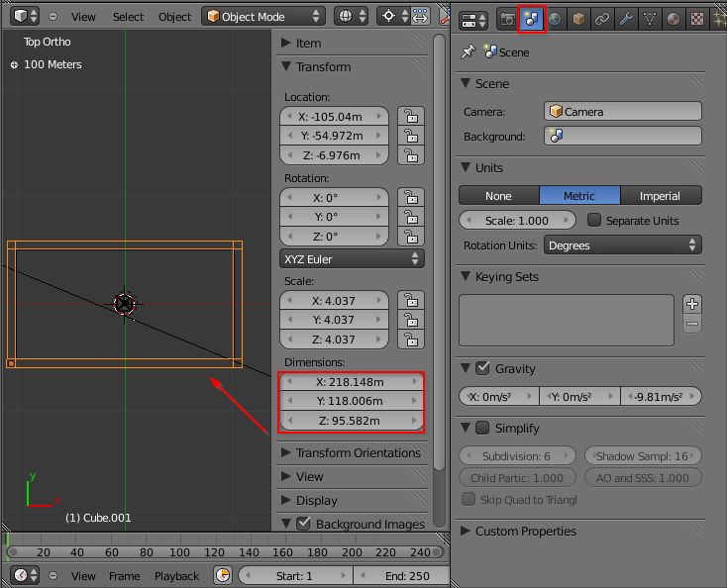Viewport: 727px width, 588px height.
Task: Open the Texture tab (checkerboard icon)
Action: coord(697,19)
